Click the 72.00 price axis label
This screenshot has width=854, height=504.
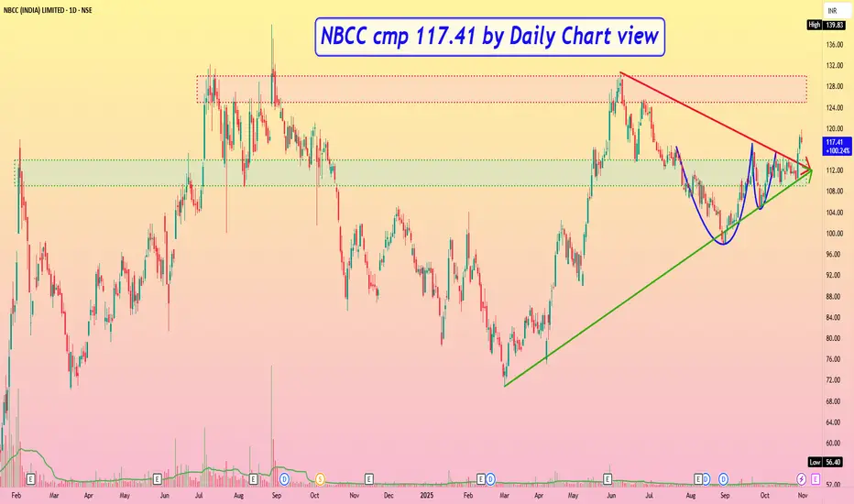click(x=835, y=380)
